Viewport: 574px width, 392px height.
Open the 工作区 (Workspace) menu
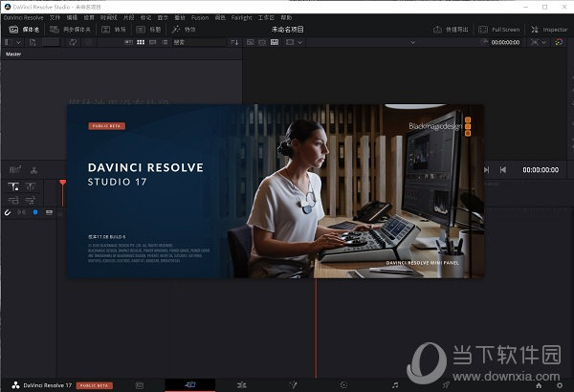pos(266,17)
